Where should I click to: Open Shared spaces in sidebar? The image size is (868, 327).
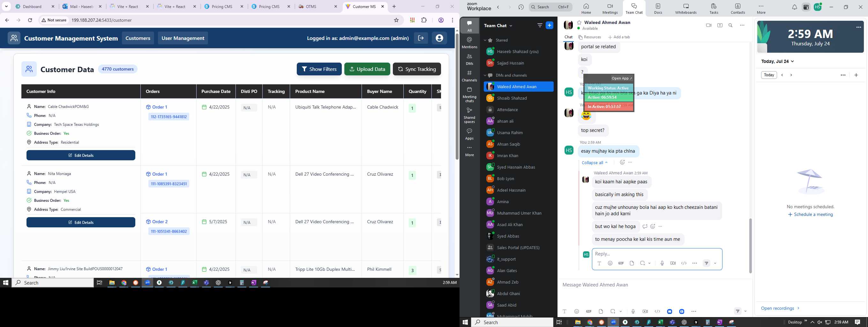coord(469,115)
